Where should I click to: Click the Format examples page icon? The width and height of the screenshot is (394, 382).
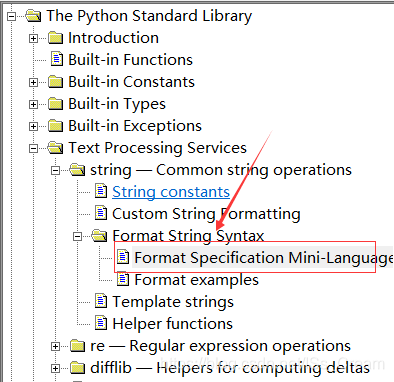(123, 279)
